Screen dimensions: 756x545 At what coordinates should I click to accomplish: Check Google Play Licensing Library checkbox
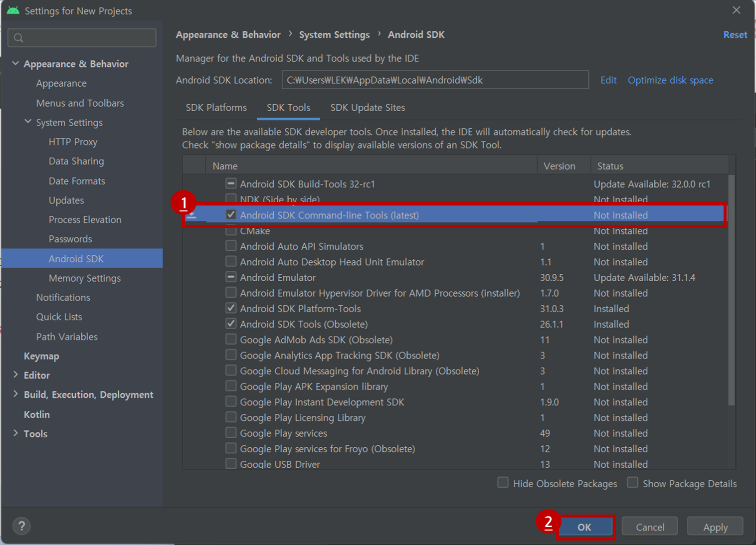point(231,417)
